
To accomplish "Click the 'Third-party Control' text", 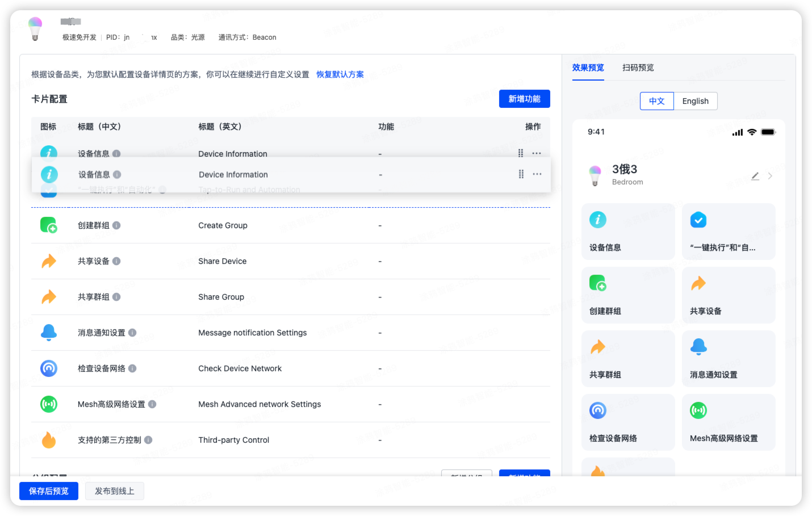I will [x=234, y=440].
